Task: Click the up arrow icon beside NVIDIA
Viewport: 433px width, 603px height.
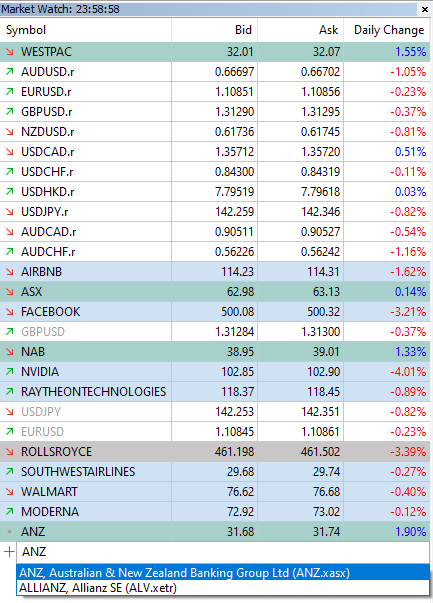Action: [10, 371]
